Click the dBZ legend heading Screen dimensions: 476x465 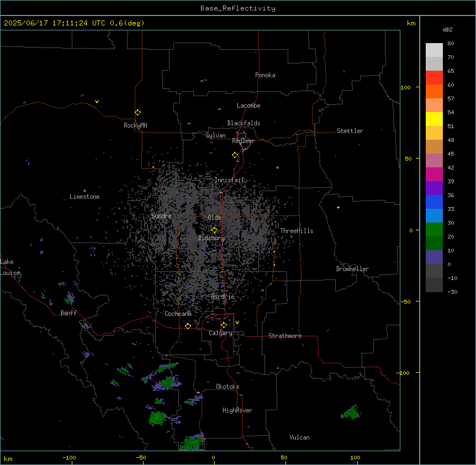[x=447, y=29]
